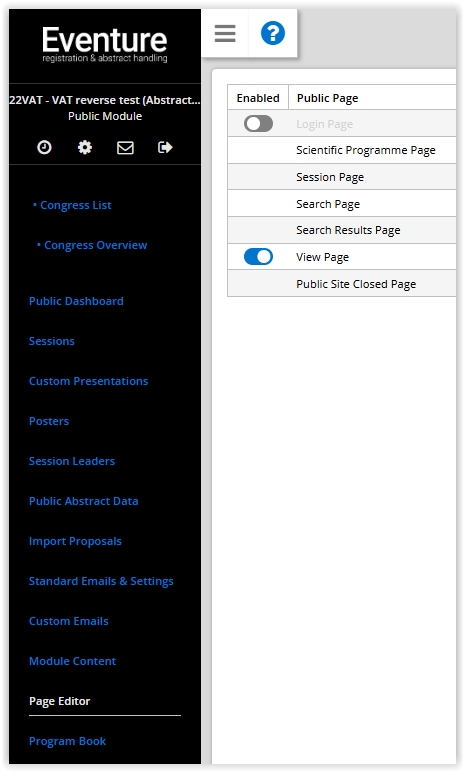Click the Eventure logo
464x772 pixels.
[x=104, y=44]
